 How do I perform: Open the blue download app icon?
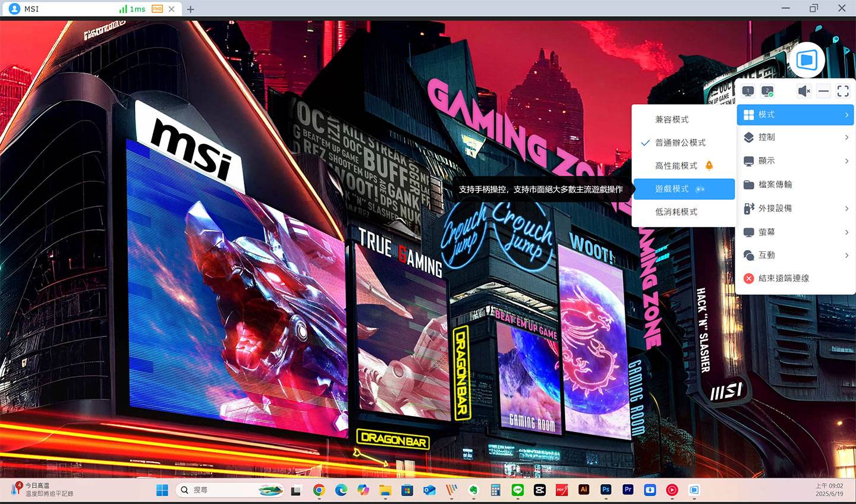tap(650, 490)
